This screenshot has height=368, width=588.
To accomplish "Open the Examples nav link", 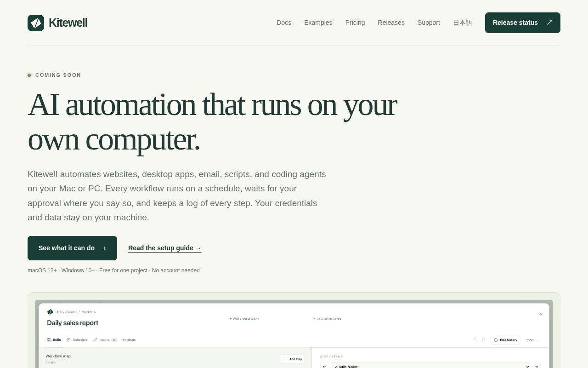I will (x=318, y=23).
